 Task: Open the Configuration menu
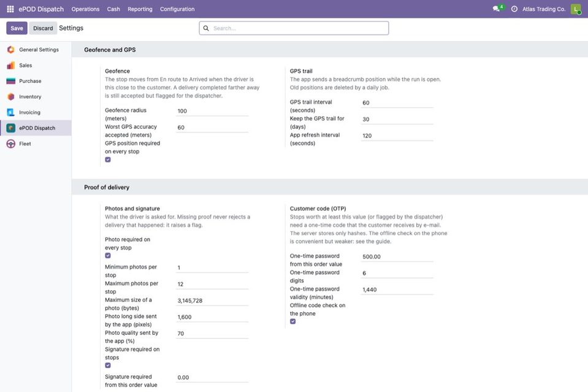(x=177, y=9)
